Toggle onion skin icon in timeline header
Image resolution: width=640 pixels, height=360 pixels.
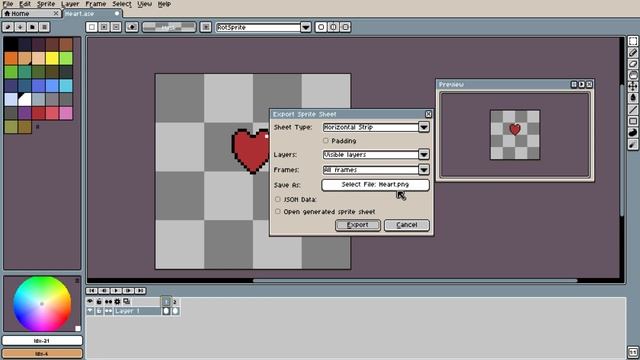click(x=127, y=302)
